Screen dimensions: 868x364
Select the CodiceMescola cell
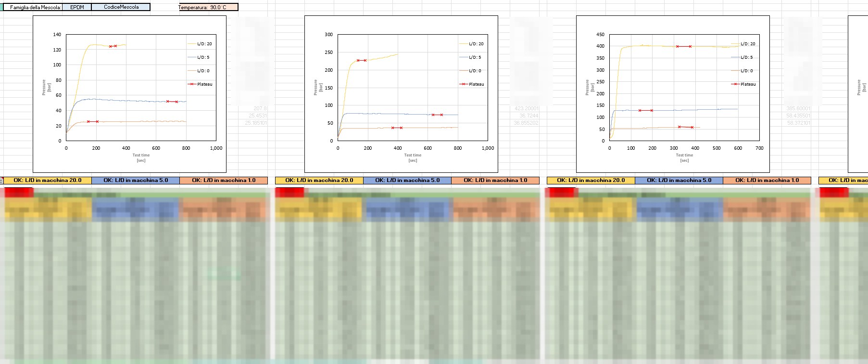coord(121,7)
